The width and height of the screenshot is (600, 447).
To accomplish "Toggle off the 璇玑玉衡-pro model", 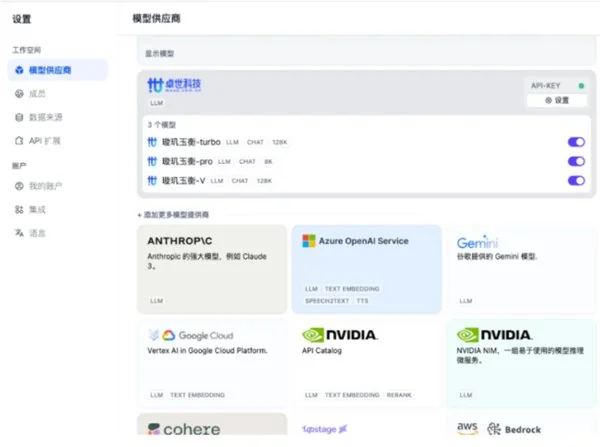I will 576,161.
